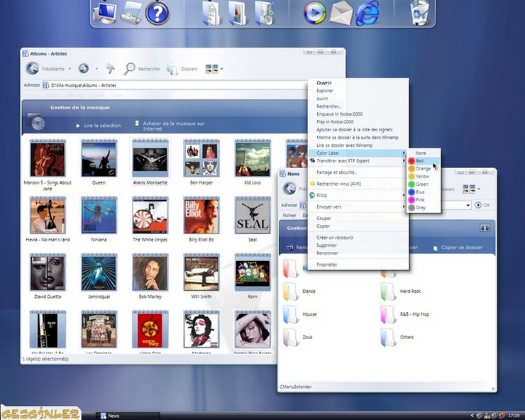Click the Housse blue folder icon

(x=290, y=314)
